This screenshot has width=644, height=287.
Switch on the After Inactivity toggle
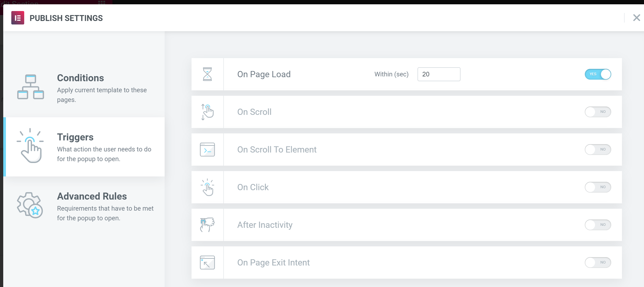tap(598, 225)
